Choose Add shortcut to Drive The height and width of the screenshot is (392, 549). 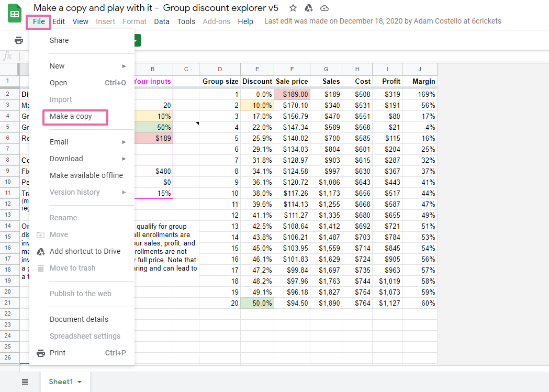[x=85, y=251]
